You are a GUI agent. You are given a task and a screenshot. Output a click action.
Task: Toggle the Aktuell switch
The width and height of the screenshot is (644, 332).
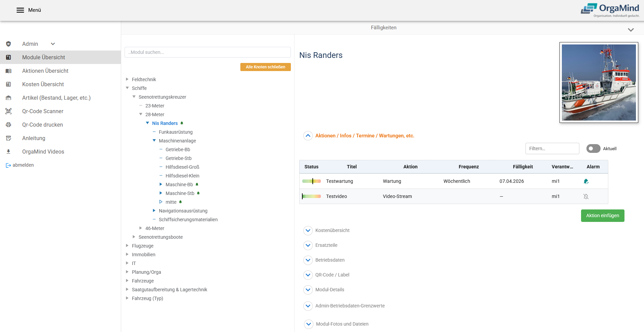click(x=593, y=148)
